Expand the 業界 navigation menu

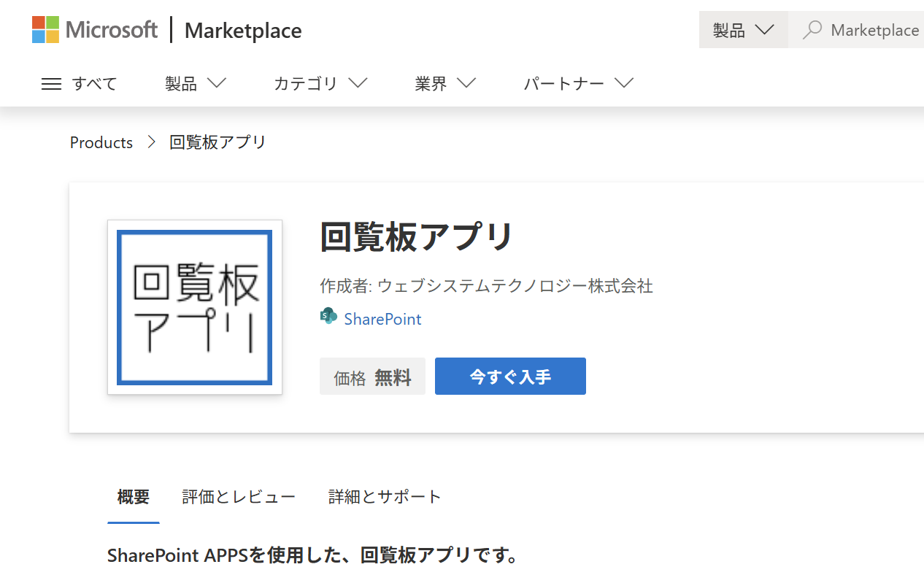point(445,84)
